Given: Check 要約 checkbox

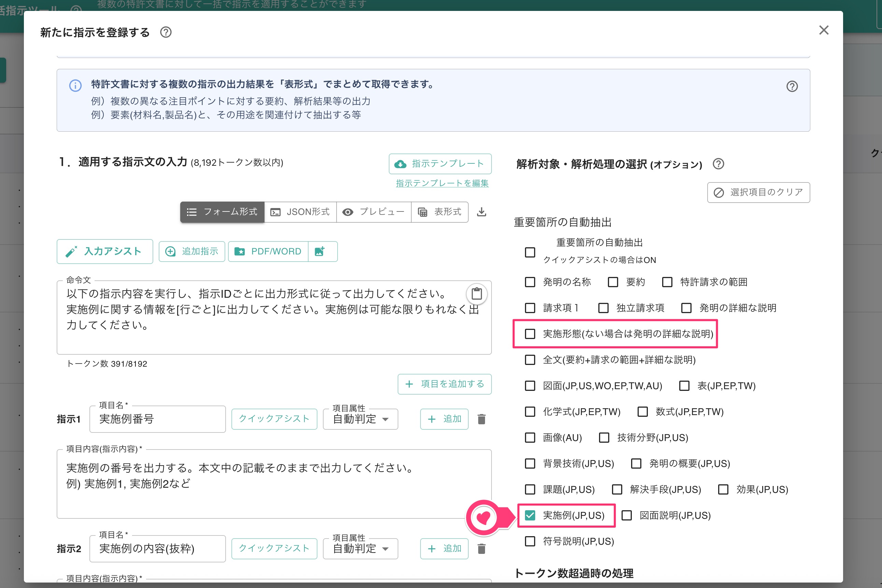Looking at the screenshot, I should (613, 282).
